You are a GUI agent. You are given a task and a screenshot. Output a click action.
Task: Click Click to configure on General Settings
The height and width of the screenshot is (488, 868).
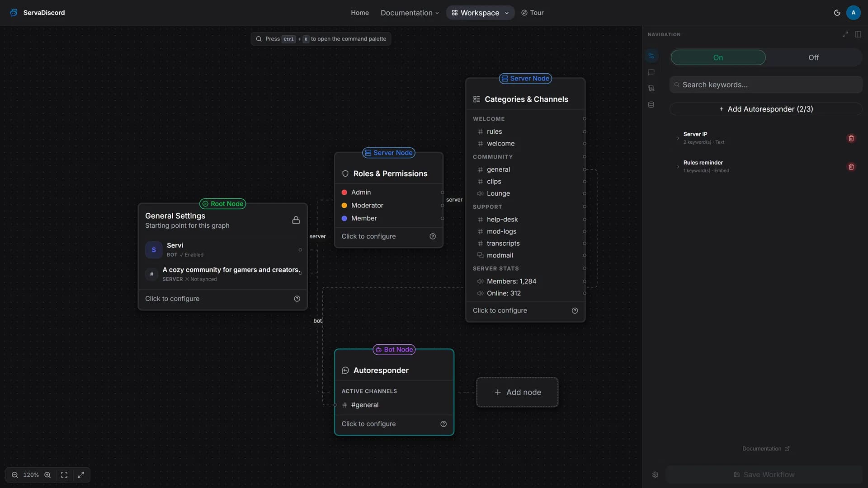(x=172, y=299)
